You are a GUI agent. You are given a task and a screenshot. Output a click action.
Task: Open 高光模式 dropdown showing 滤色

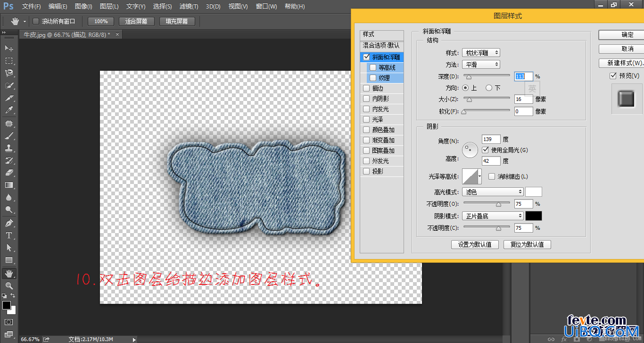(x=493, y=192)
